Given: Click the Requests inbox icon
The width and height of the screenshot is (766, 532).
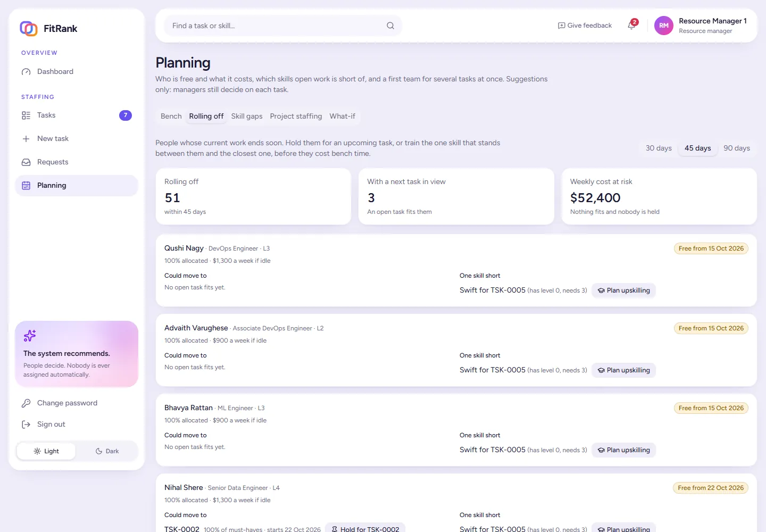Looking at the screenshot, I should tap(26, 162).
